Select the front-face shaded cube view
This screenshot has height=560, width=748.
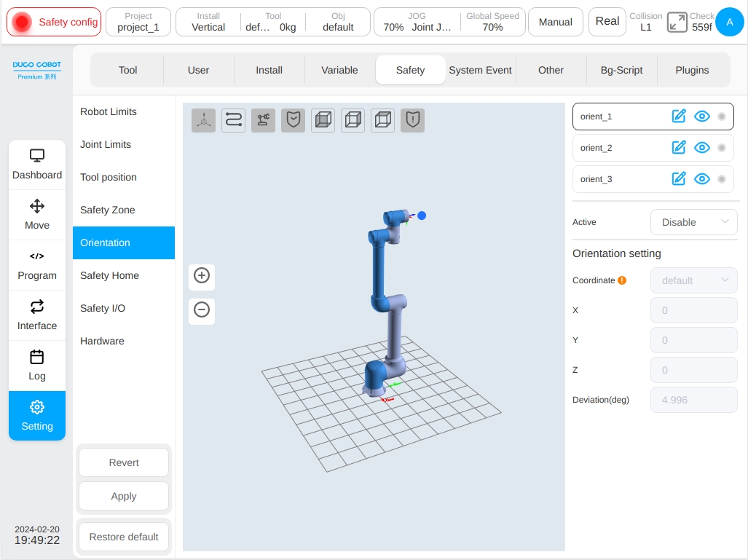[x=323, y=120]
